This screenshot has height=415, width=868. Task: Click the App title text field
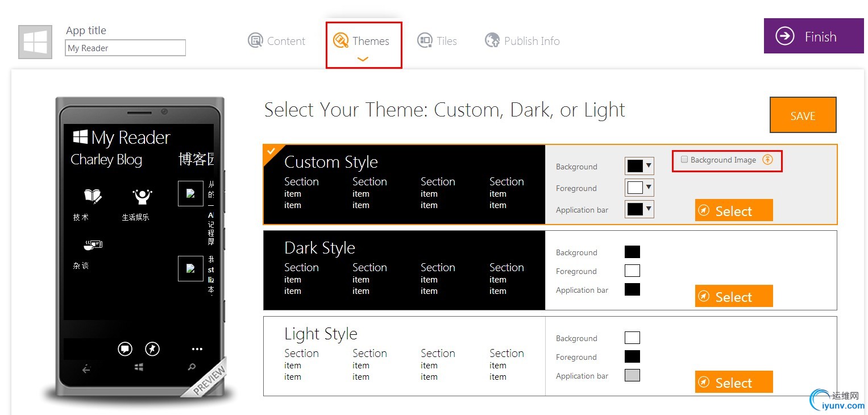click(126, 48)
